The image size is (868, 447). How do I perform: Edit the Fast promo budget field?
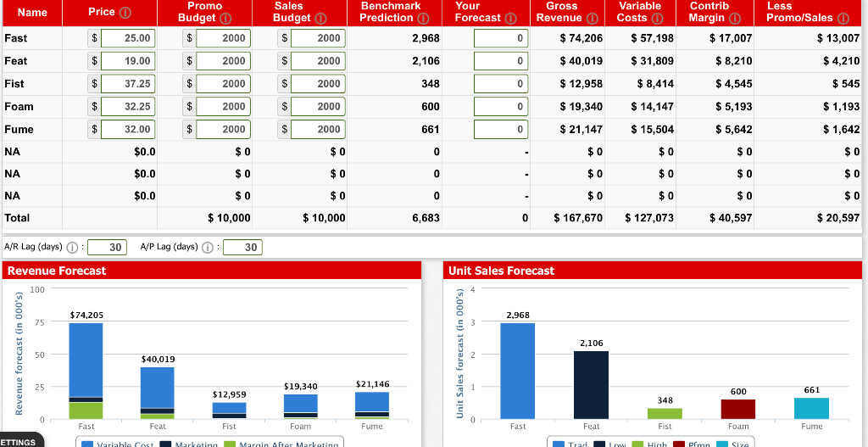[223, 38]
